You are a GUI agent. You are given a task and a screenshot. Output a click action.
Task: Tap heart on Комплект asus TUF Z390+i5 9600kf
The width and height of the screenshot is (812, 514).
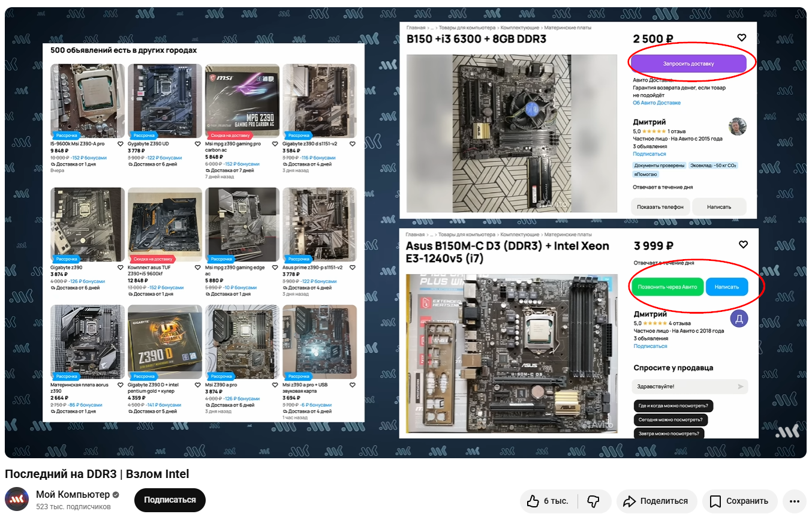[198, 267]
